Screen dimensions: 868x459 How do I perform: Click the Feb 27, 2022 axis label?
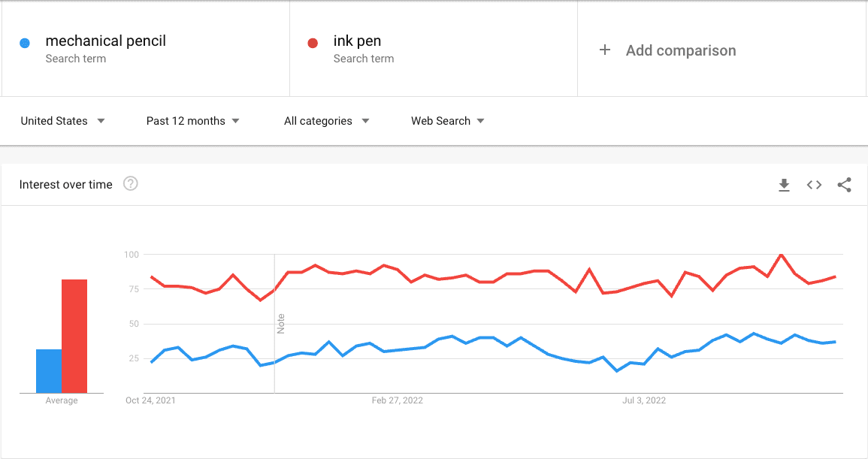[397, 400]
